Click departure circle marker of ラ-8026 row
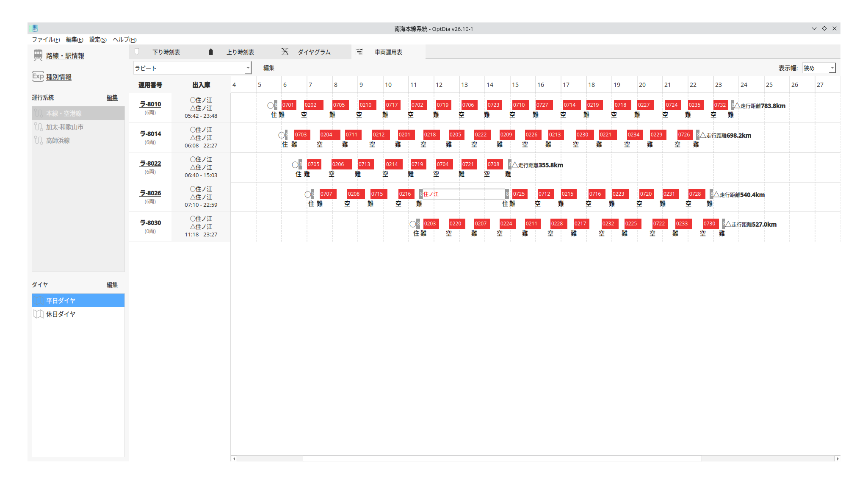The width and height of the screenshot is (868, 494). (308, 194)
